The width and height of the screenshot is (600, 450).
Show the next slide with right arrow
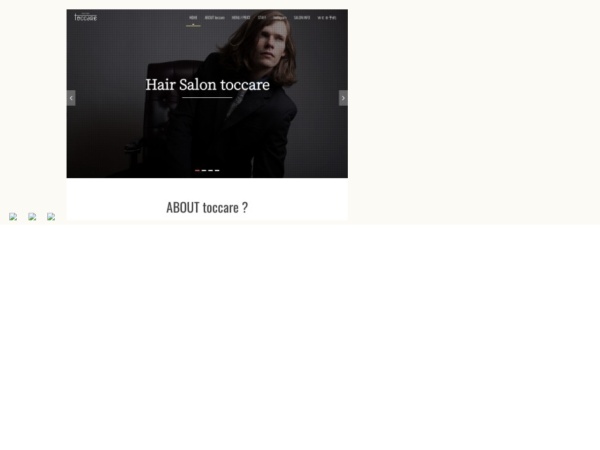click(343, 98)
